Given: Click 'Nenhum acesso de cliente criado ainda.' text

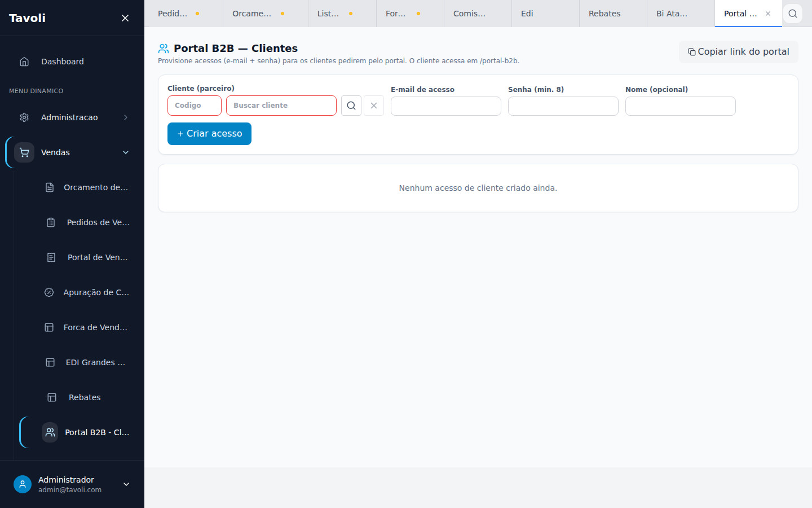Looking at the screenshot, I should pyautogui.click(x=478, y=188).
